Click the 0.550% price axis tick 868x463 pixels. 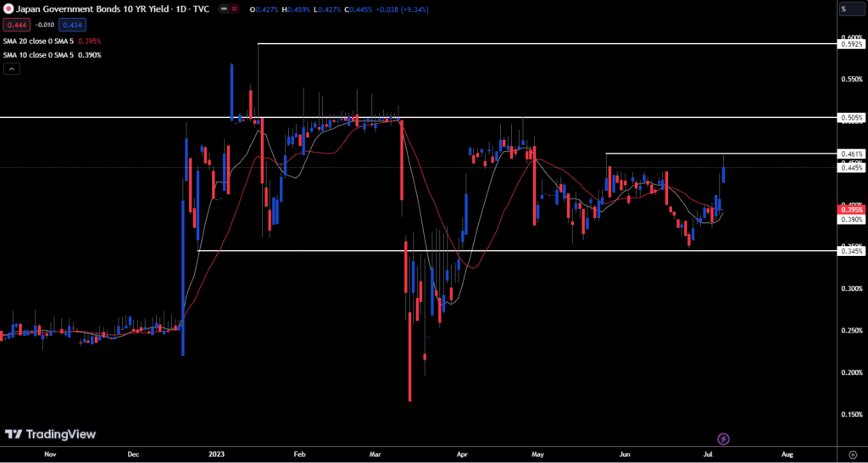tap(851, 79)
